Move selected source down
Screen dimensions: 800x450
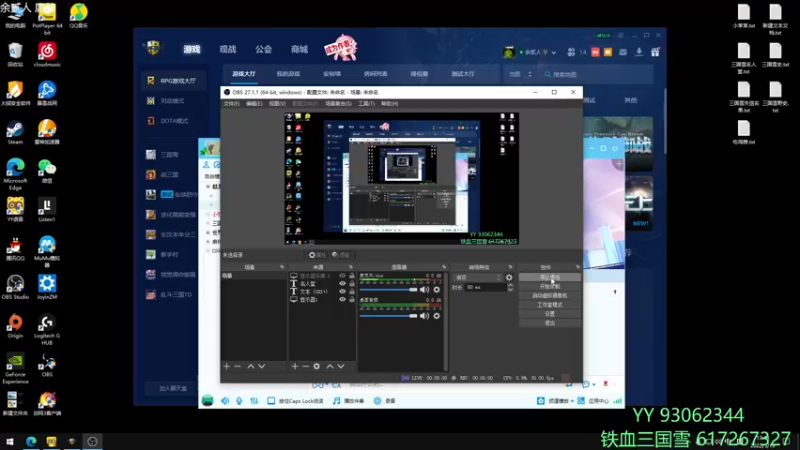341,366
